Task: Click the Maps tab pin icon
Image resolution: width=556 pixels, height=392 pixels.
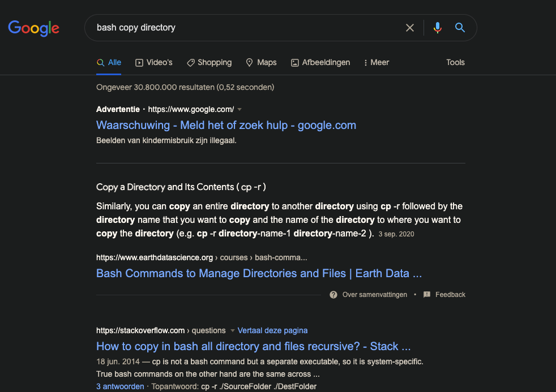Action: [250, 63]
